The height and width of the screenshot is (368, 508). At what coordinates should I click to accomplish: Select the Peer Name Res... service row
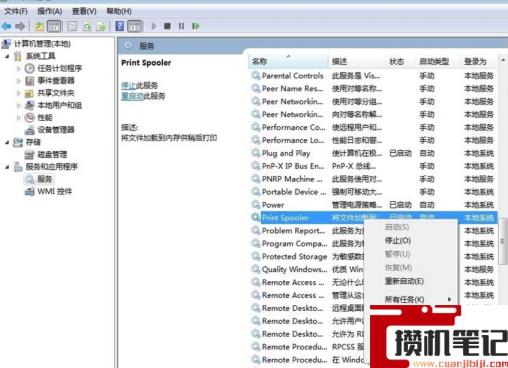pos(373,89)
